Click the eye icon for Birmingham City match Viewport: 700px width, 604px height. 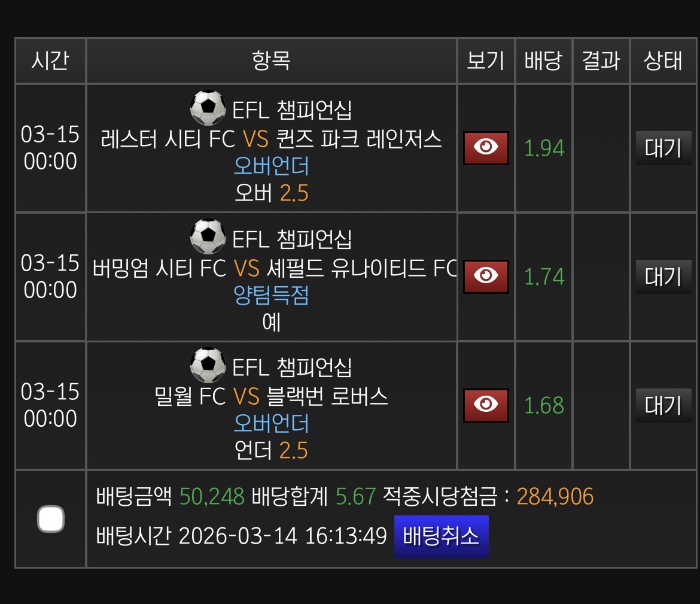click(x=486, y=276)
